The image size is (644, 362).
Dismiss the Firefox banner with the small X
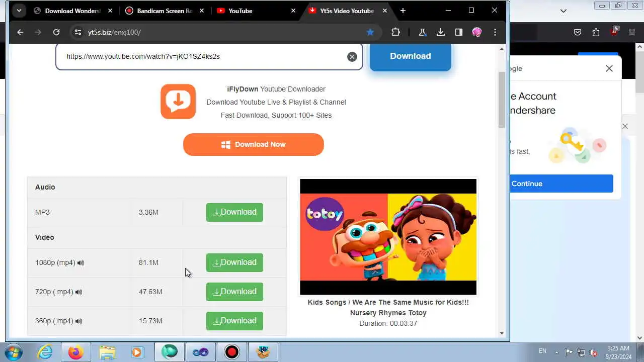click(625, 126)
